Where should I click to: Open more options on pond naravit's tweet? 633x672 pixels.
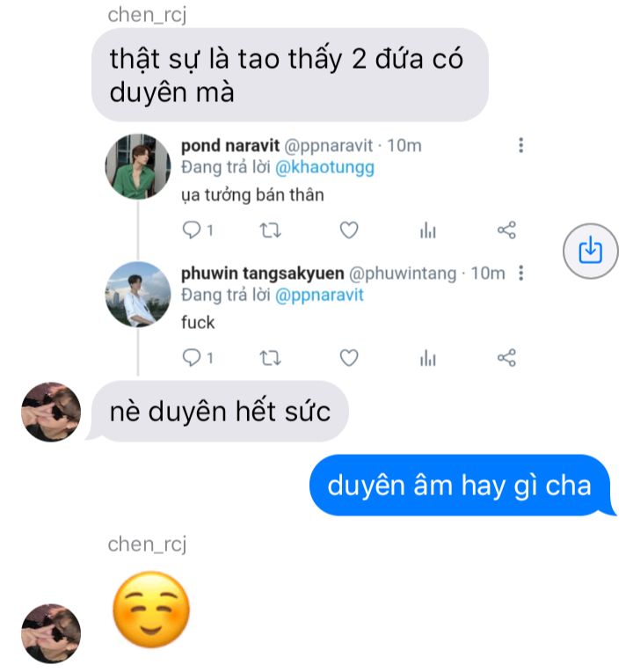[520, 145]
